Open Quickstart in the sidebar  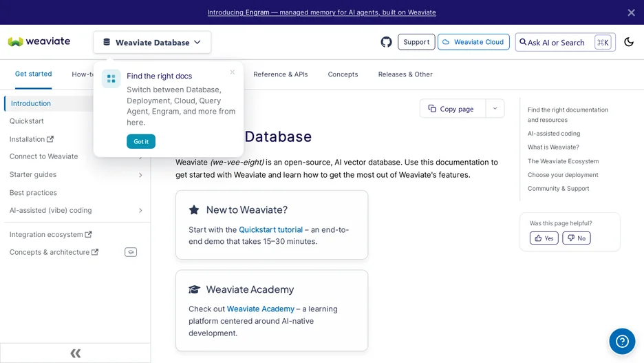pyautogui.click(x=27, y=121)
